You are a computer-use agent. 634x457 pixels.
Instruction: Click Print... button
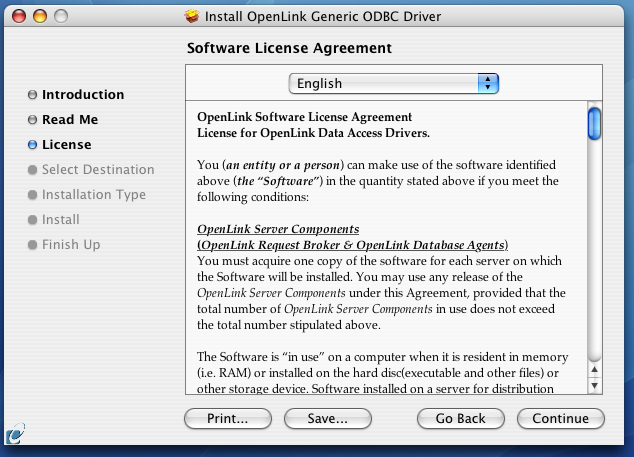point(228,419)
